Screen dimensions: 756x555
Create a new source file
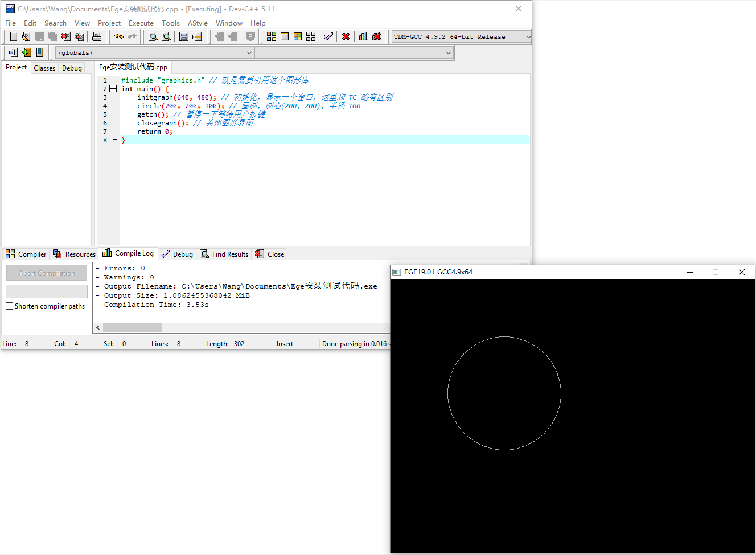coord(13,36)
